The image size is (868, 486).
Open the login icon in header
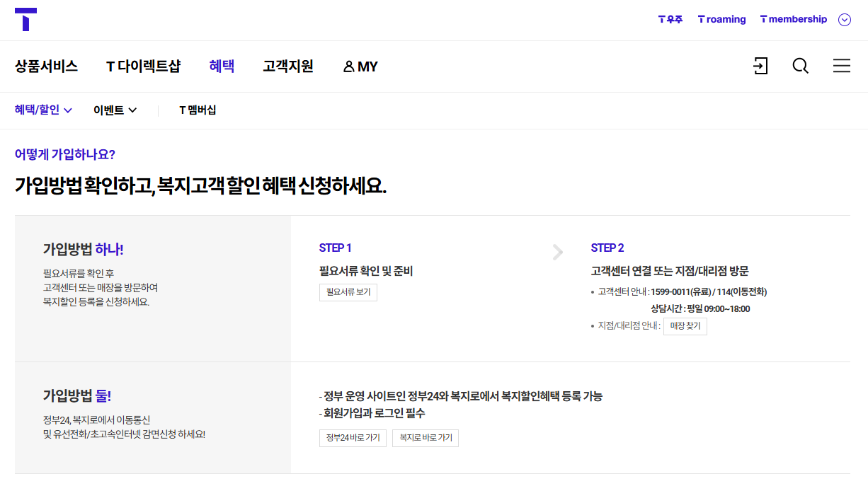click(x=760, y=66)
